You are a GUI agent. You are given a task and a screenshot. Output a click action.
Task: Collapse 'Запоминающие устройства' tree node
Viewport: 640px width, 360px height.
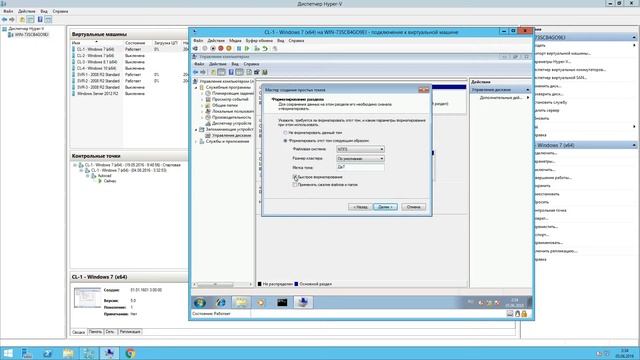pyautogui.click(x=196, y=129)
